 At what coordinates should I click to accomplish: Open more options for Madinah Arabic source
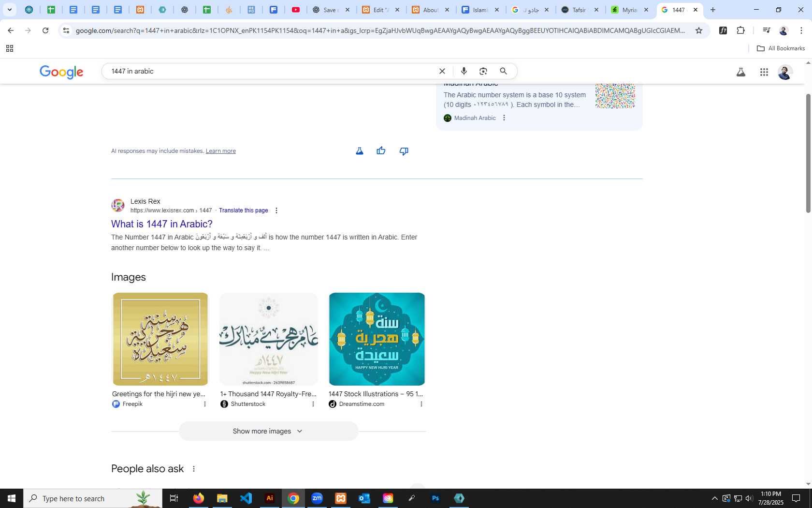click(x=504, y=118)
